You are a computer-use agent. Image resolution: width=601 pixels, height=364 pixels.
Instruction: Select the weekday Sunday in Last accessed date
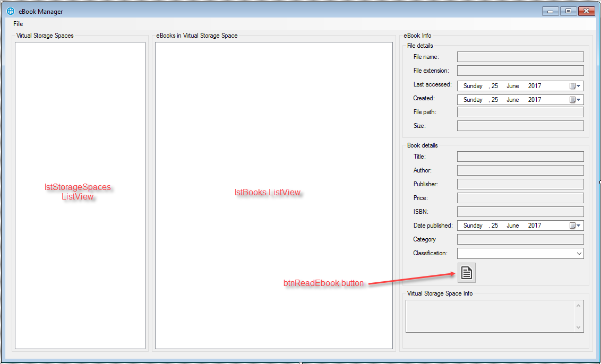coord(473,86)
